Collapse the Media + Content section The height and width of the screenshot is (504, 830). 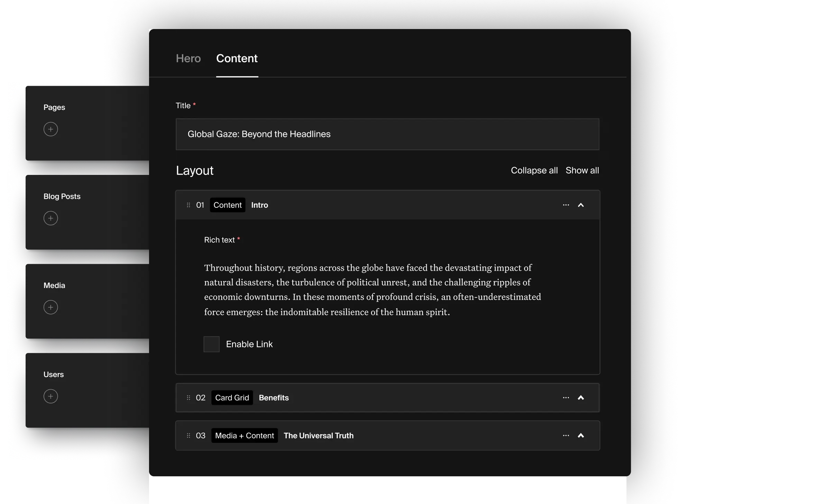pos(581,435)
